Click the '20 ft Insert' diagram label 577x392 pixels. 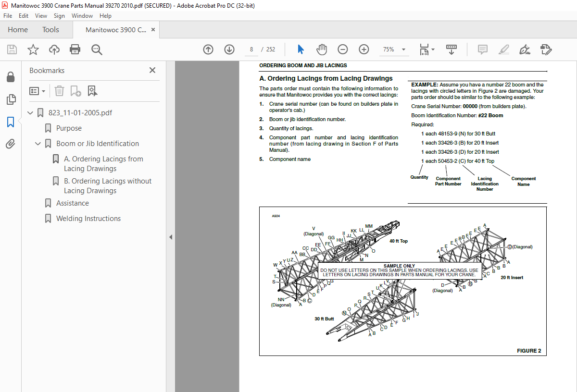pyautogui.click(x=512, y=278)
